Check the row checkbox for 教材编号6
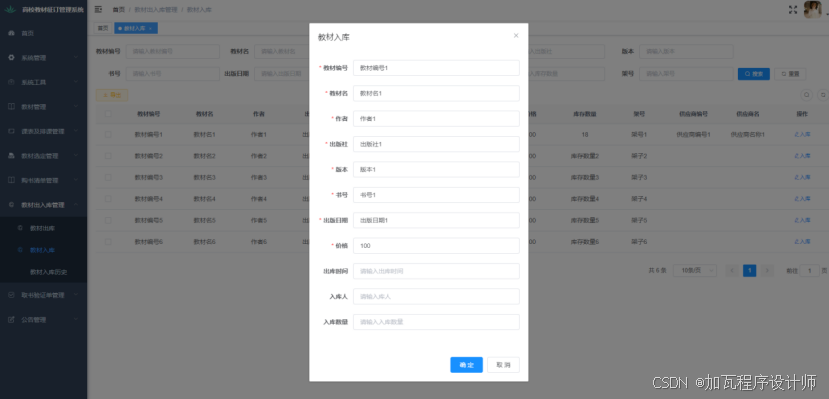 pyautogui.click(x=108, y=242)
